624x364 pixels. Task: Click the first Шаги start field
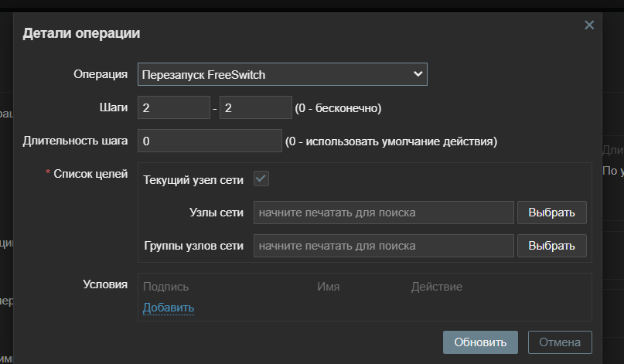coord(174,108)
